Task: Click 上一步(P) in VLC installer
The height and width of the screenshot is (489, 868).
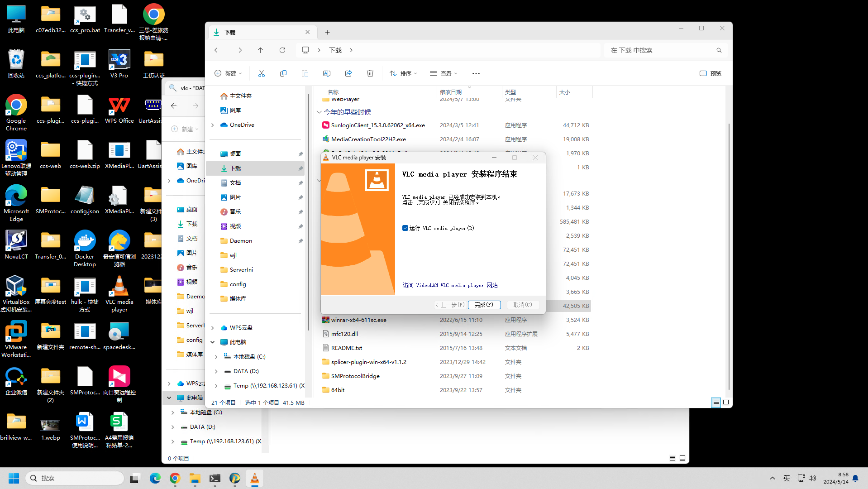Action: coord(450,305)
